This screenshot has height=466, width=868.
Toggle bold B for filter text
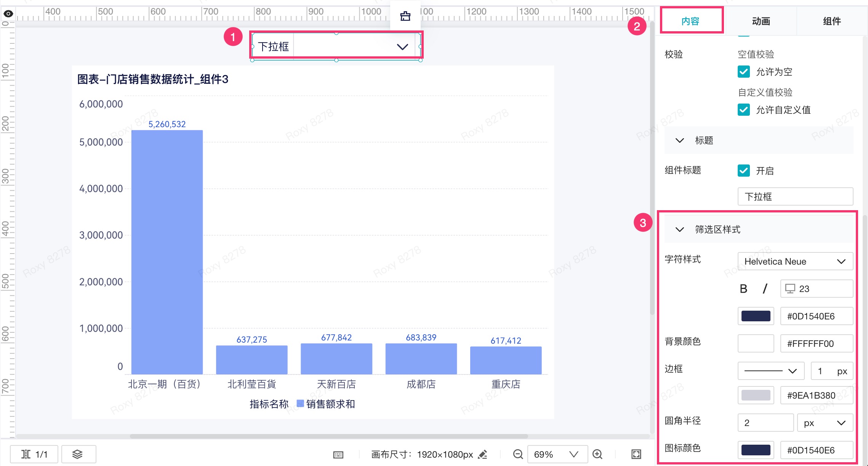[x=743, y=289]
